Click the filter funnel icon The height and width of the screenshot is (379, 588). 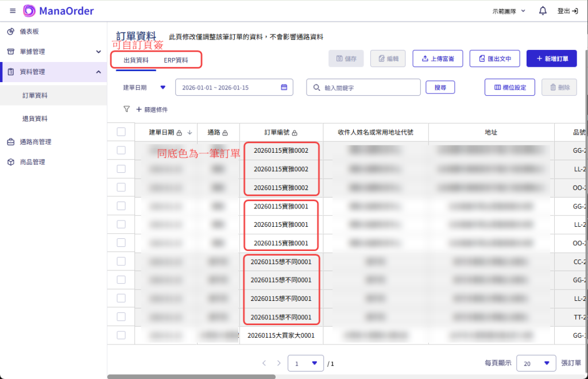[x=126, y=109]
